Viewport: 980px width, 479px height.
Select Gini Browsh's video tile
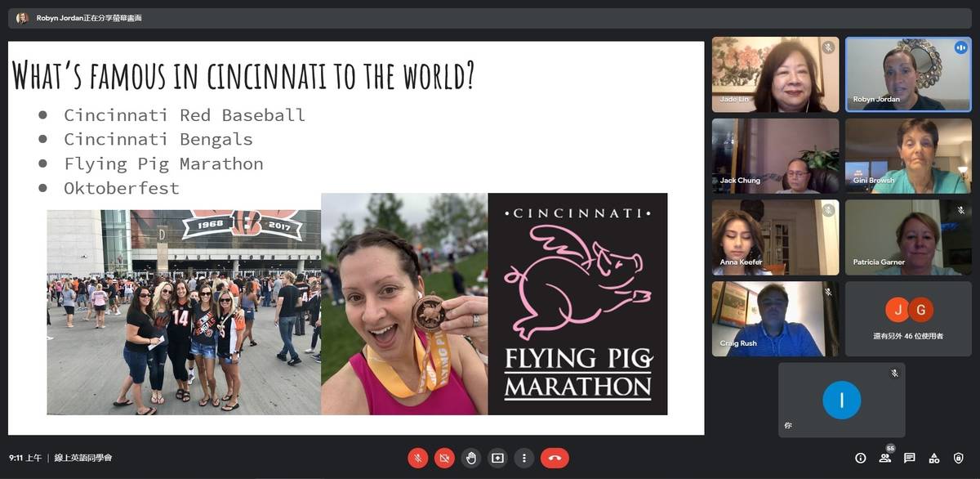pos(908,156)
